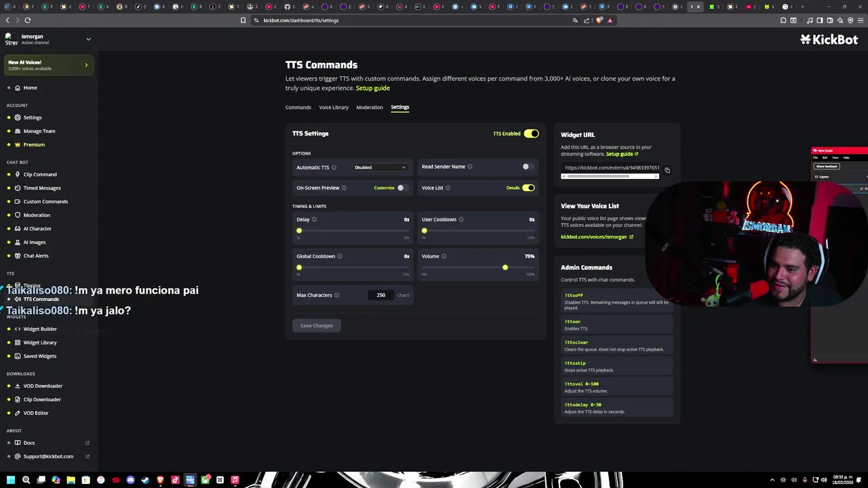Open the Setup guide link in the header
Viewport: 868px width, 488px height.
[x=373, y=88]
